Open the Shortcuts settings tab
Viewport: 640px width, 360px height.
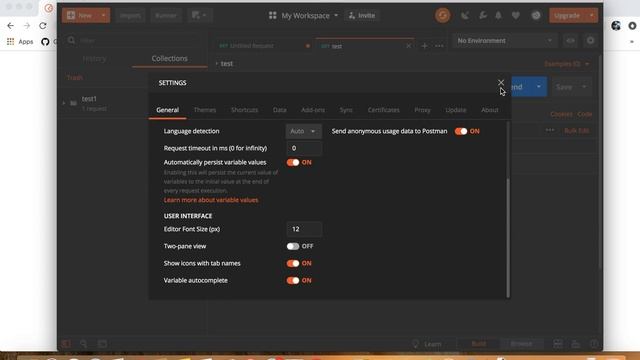tap(244, 110)
